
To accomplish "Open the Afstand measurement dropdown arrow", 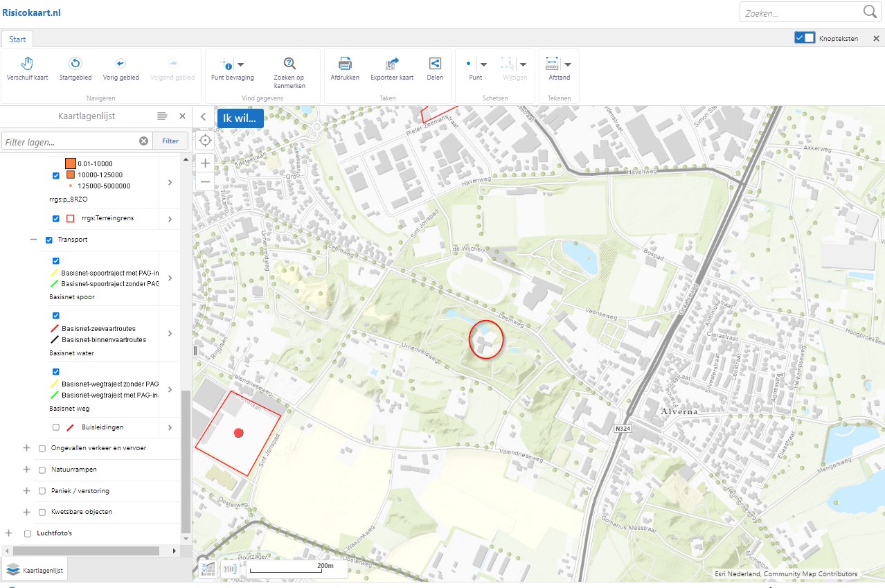I will click(567, 64).
